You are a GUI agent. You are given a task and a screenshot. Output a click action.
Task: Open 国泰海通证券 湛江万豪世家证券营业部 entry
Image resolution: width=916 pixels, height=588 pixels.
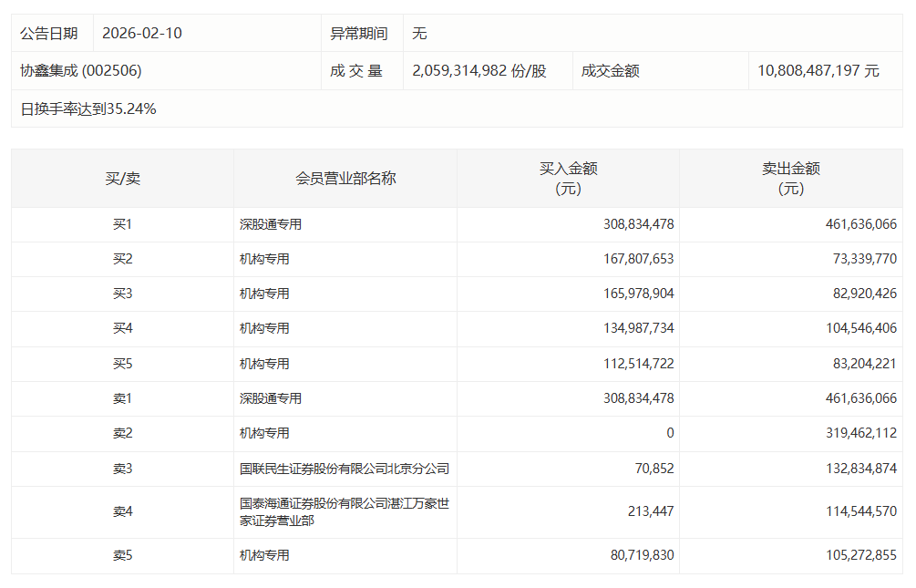coord(344,511)
